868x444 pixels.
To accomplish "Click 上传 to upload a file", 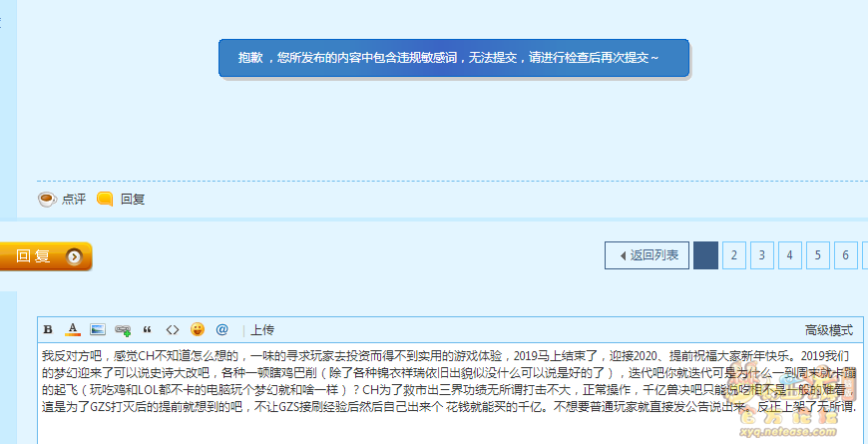I will (x=262, y=329).
